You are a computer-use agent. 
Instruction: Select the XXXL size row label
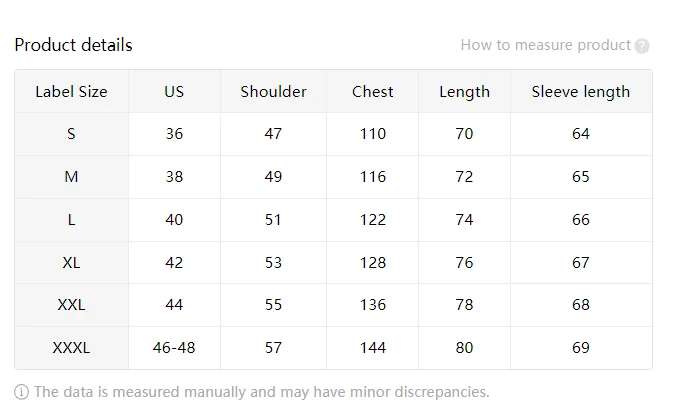[71, 348]
